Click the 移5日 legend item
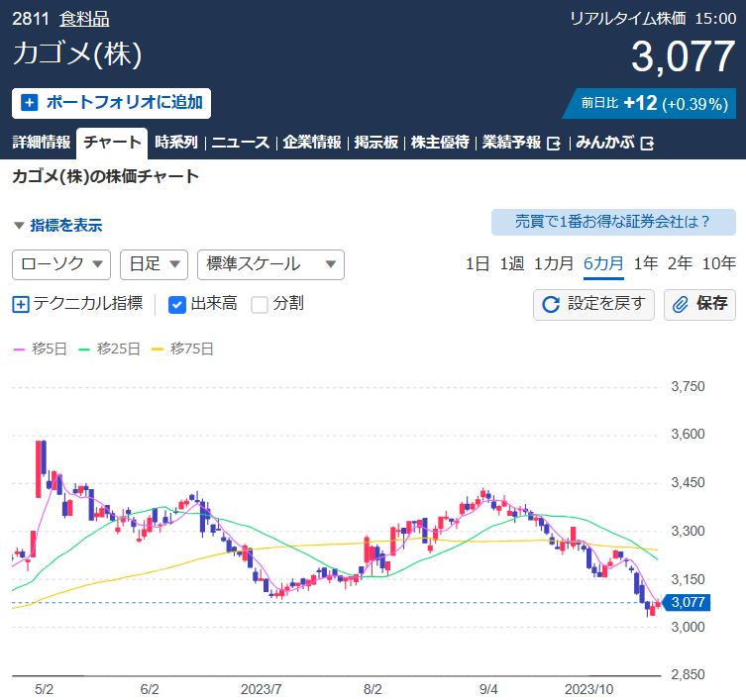The width and height of the screenshot is (746, 700). coord(40,350)
